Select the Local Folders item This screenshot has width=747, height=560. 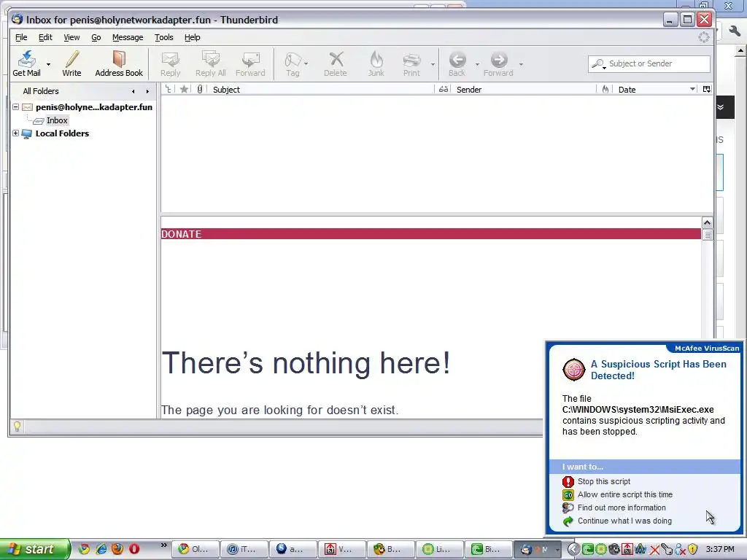pos(62,133)
